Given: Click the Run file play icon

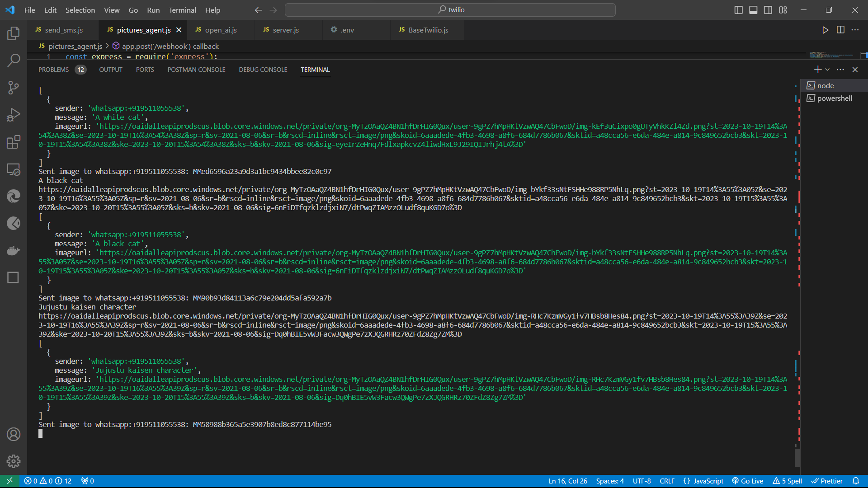Looking at the screenshot, I should pyautogui.click(x=825, y=30).
